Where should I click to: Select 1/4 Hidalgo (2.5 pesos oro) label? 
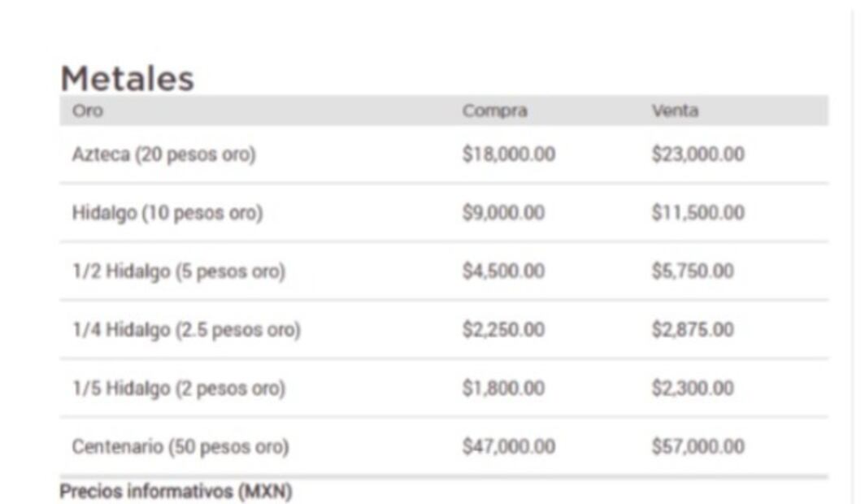pyautogui.click(x=186, y=330)
